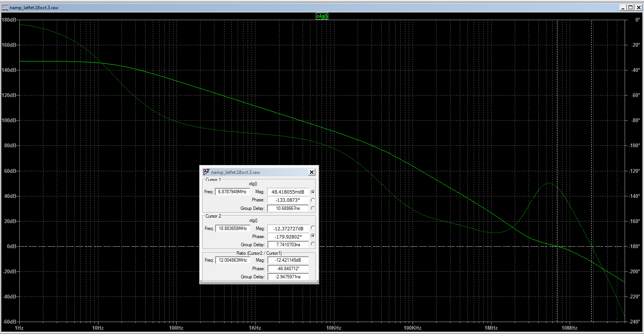Viewport: 644px width, 334px height.
Task: Select Cursor 1 Group Delay radio button
Action: (x=313, y=208)
